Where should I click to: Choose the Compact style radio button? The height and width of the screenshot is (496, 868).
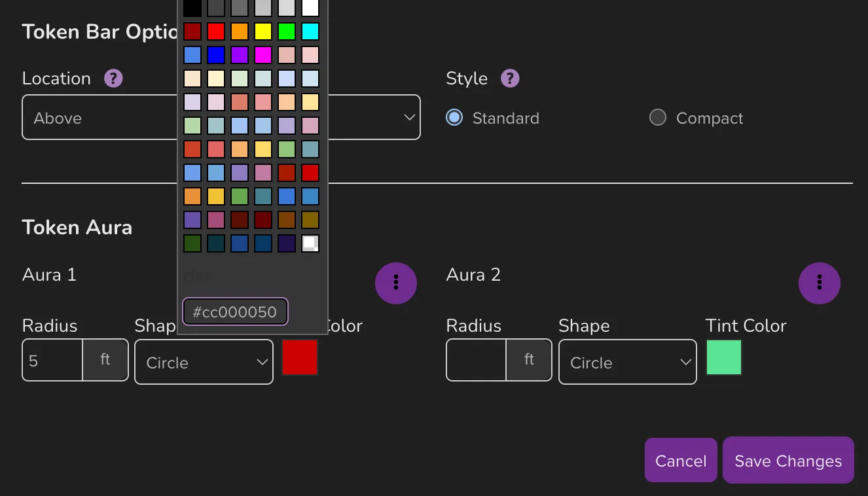[x=657, y=117]
